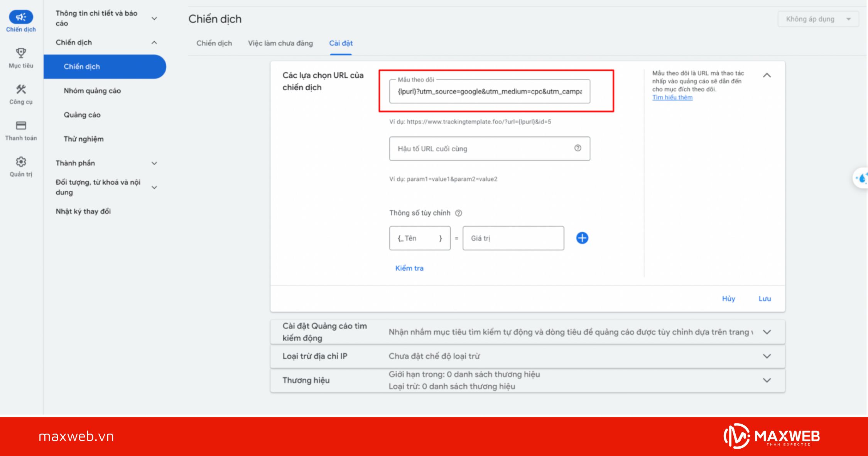
Task: Open Quản trị gear icon
Action: (x=21, y=162)
